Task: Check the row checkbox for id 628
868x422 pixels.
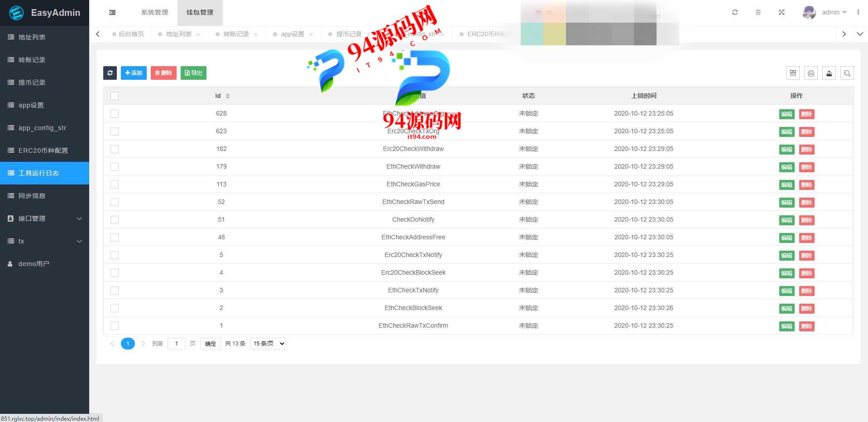Action: 115,114
